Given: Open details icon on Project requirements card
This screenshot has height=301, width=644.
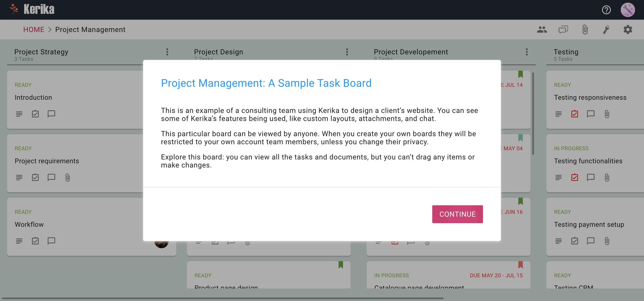Looking at the screenshot, I should click(x=19, y=178).
